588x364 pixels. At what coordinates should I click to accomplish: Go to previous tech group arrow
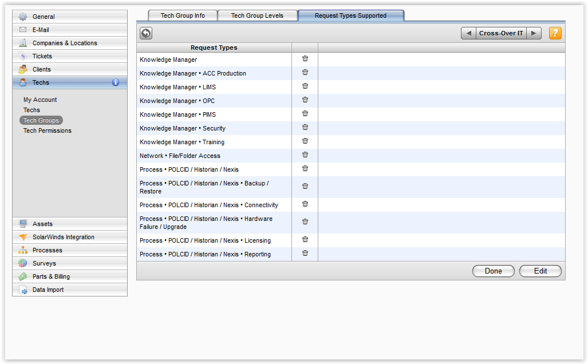tap(468, 33)
